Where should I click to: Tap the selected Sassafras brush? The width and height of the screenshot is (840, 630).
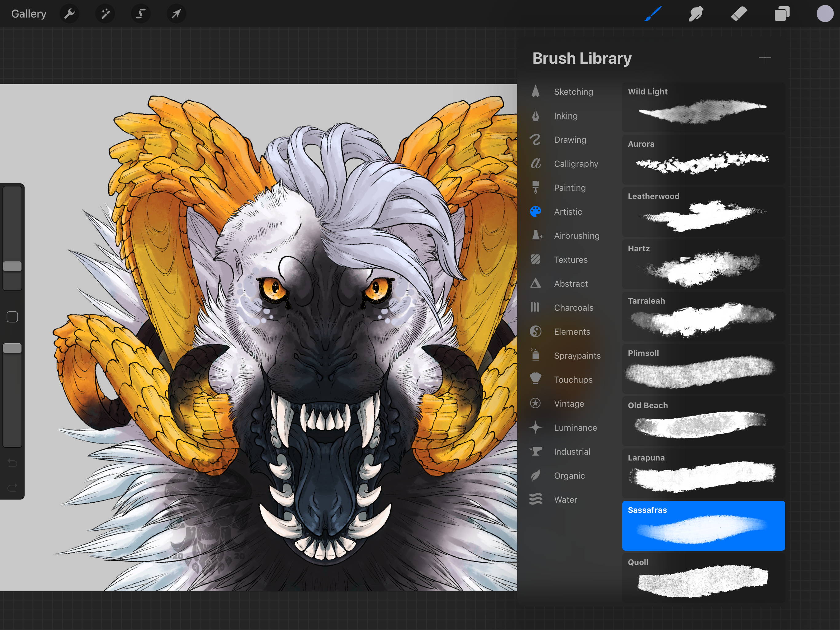(703, 526)
